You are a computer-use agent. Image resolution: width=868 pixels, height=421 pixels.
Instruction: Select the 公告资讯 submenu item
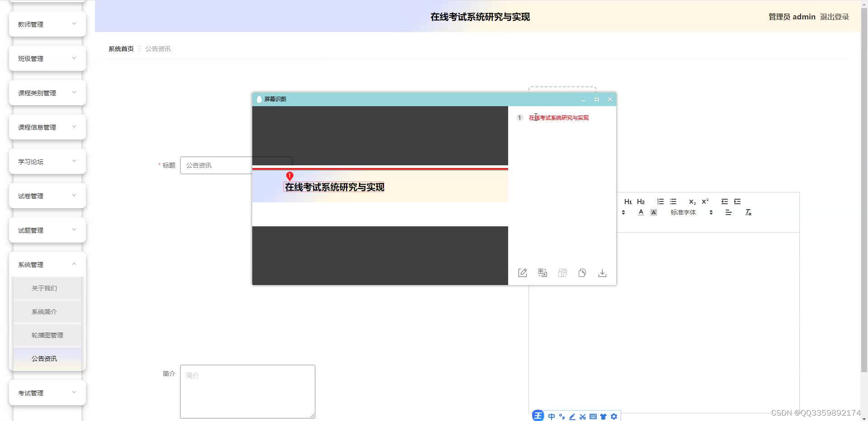point(47,359)
